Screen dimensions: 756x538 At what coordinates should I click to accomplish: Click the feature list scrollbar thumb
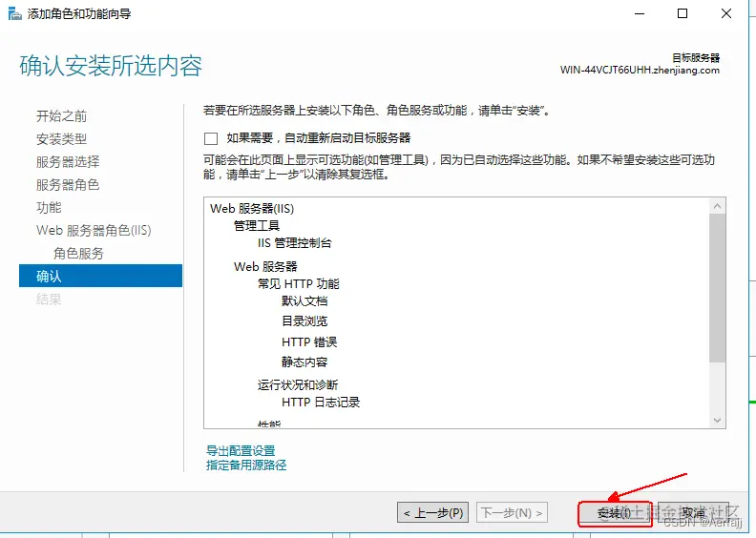click(718, 288)
